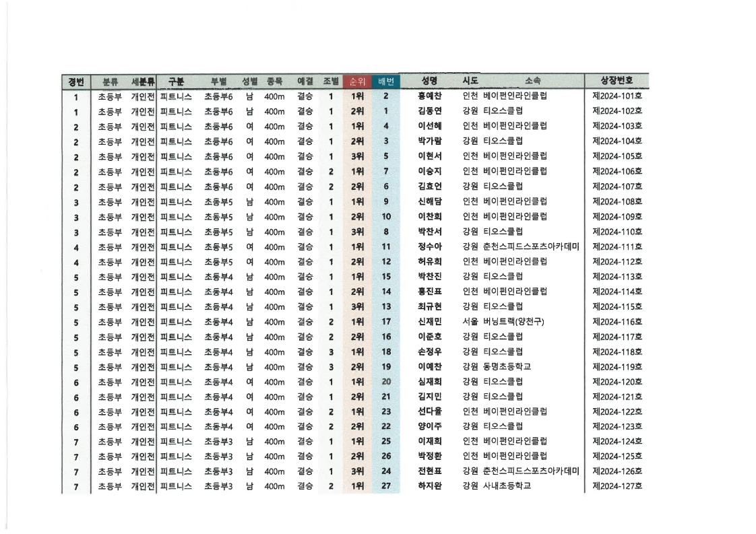Screen dimensions: 756x534
Task: Click the 예결 column header
Action: tap(305, 81)
